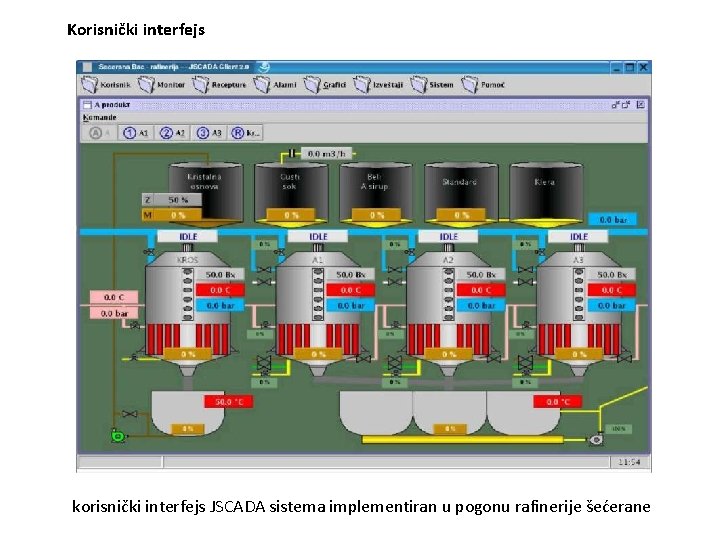This screenshot has width=720, height=540.
Task: Open the Recepture menu
Action: pyautogui.click(x=219, y=85)
